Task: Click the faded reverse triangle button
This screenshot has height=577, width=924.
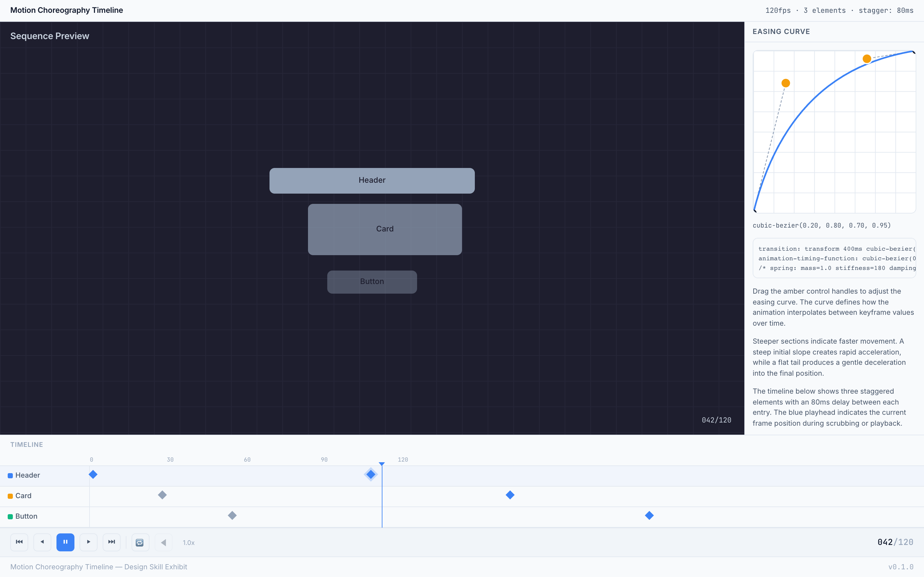Action: 163,542
